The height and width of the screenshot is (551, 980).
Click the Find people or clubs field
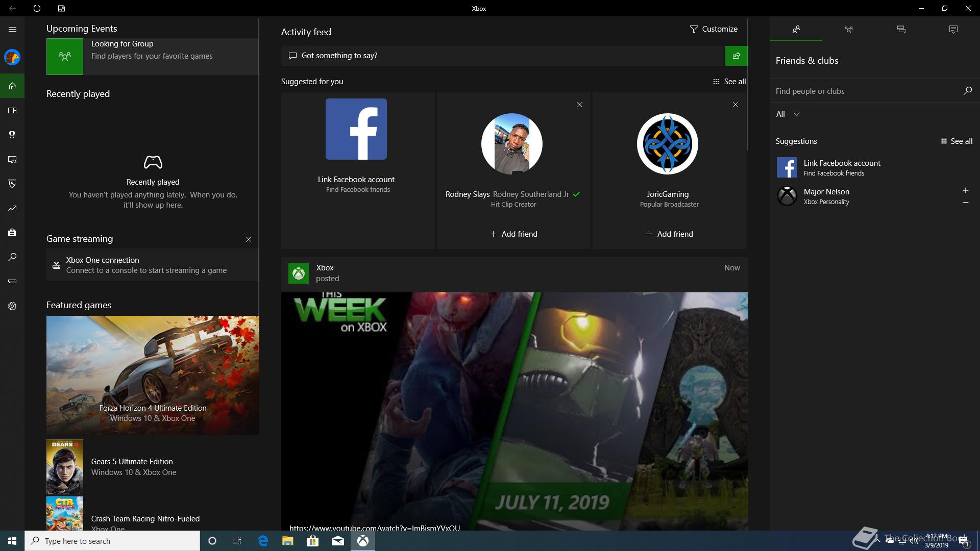[x=865, y=91]
